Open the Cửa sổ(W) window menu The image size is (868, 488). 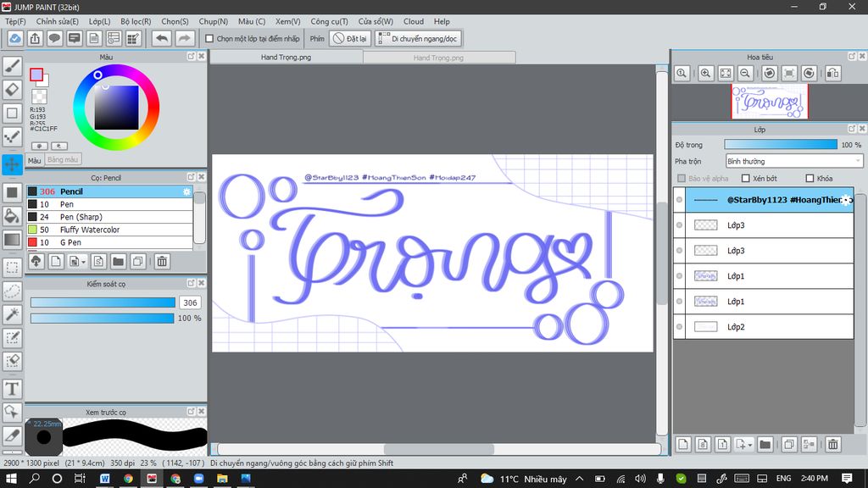(x=376, y=21)
